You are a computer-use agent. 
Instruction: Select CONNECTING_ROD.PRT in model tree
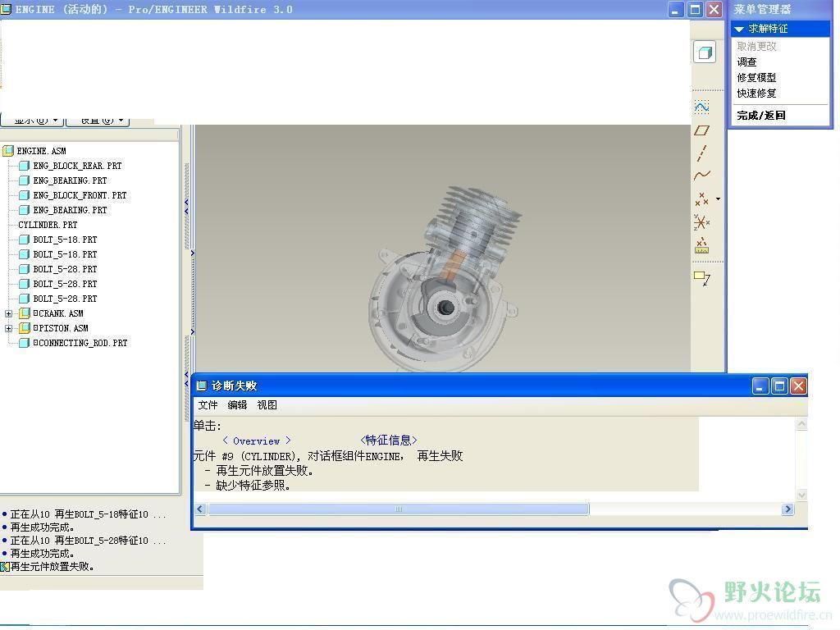[x=80, y=343]
